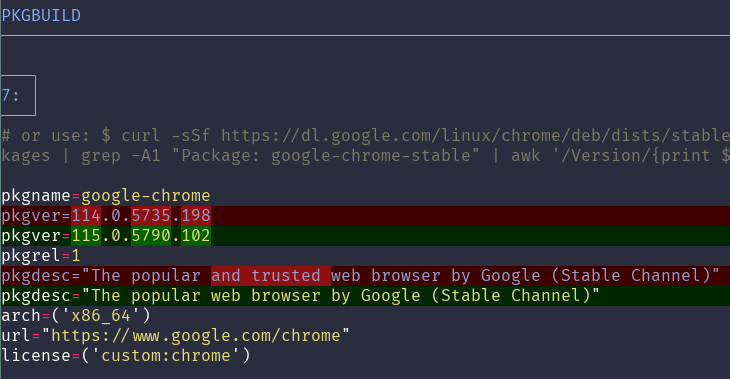The height and width of the screenshot is (379, 730).
Task: Click the pkgver keyword on red line
Action: click(x=31, y=216)
